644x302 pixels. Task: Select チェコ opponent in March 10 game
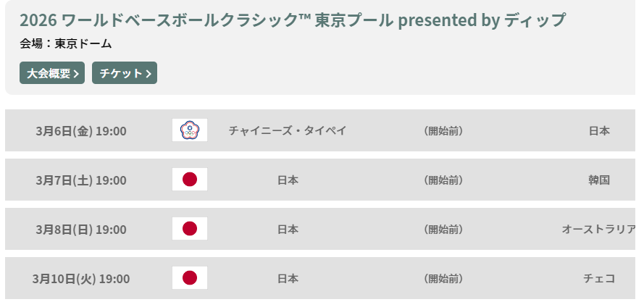coord(599,279)
